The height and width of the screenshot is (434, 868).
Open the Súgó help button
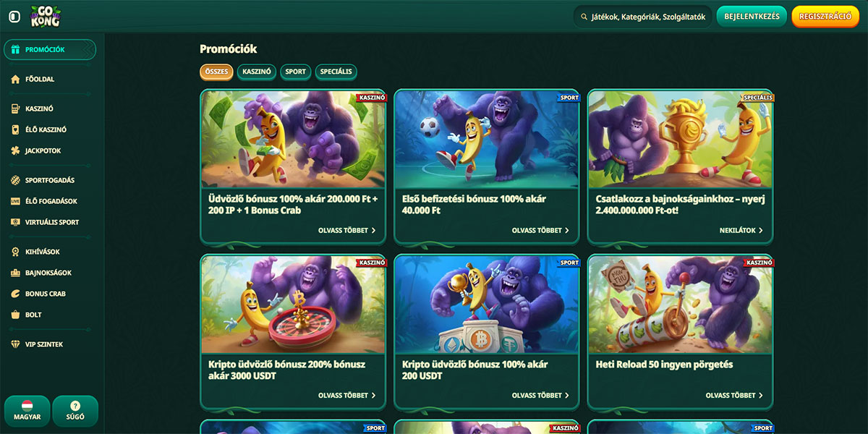point(75,411)
